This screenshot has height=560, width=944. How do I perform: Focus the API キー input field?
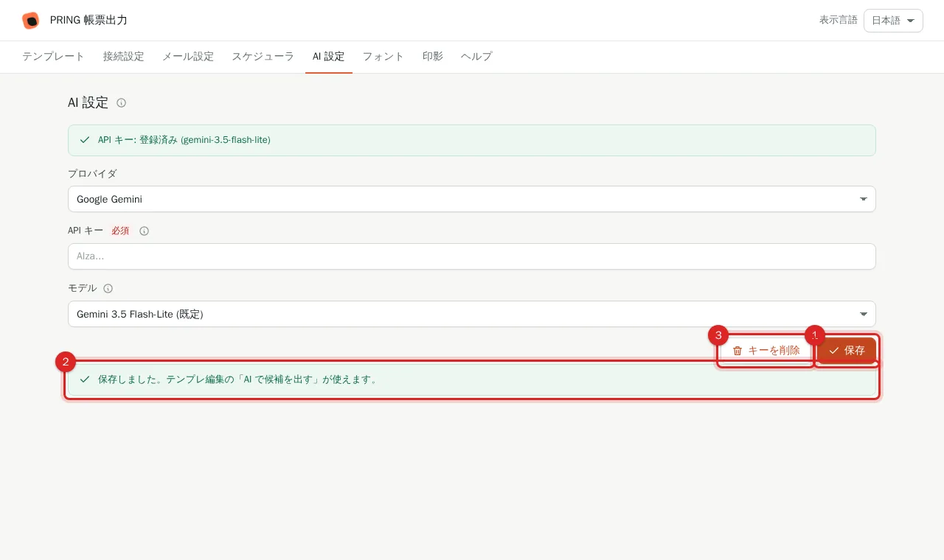coord(472,256)
